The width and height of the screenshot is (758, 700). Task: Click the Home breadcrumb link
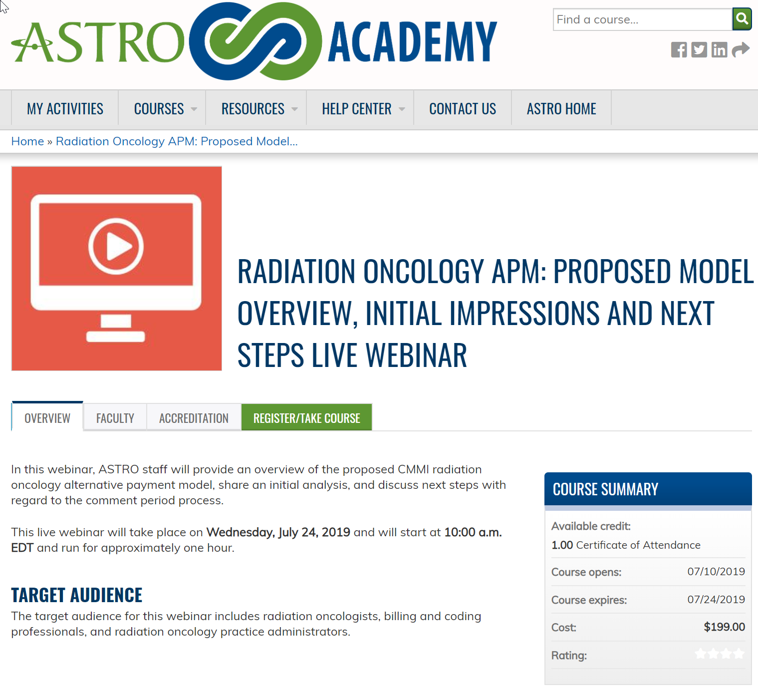(x=27, y=141)
